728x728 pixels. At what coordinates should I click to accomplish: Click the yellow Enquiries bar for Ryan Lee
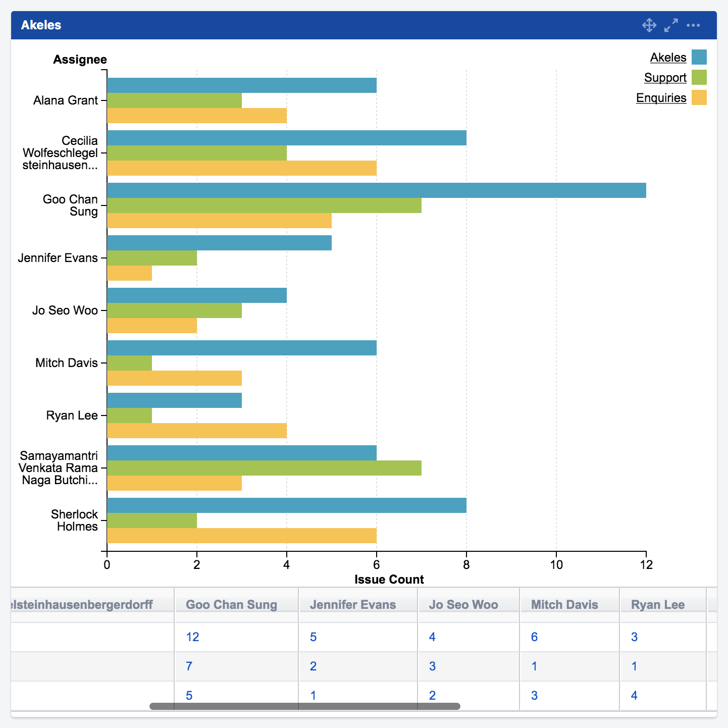pyautogui.click(x=197, y=430)
